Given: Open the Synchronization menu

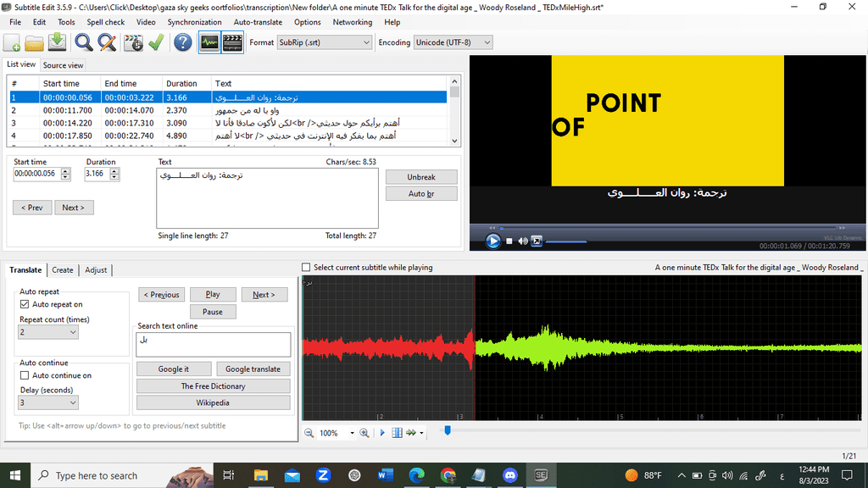Looking at the screenshot, I should click(x=194, y=22).
